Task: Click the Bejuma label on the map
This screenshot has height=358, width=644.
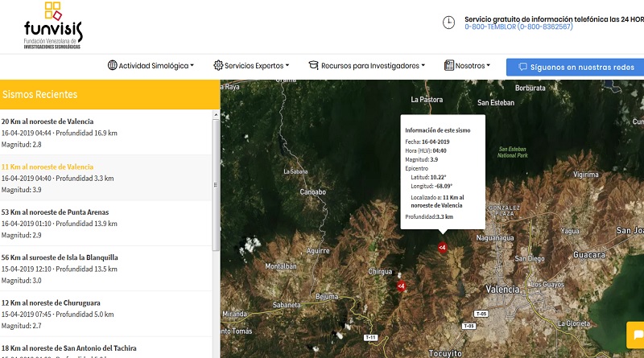Action: 327,296
